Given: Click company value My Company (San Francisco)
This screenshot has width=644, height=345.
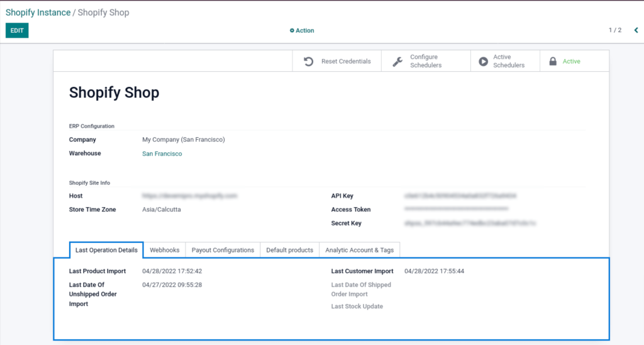Looking at the screenshot, I should click(x=184, y=139).
